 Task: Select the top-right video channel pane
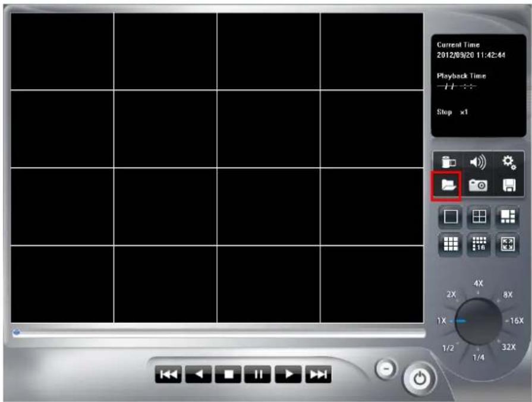tap(372, 51)
